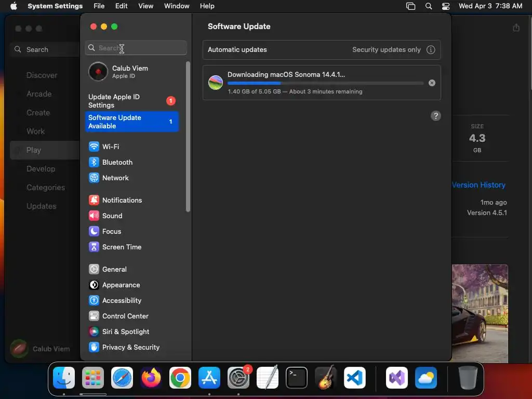The image size is (532, 399).
Task: Open Launchpad from the Dock
Action: tap(93, 378)
